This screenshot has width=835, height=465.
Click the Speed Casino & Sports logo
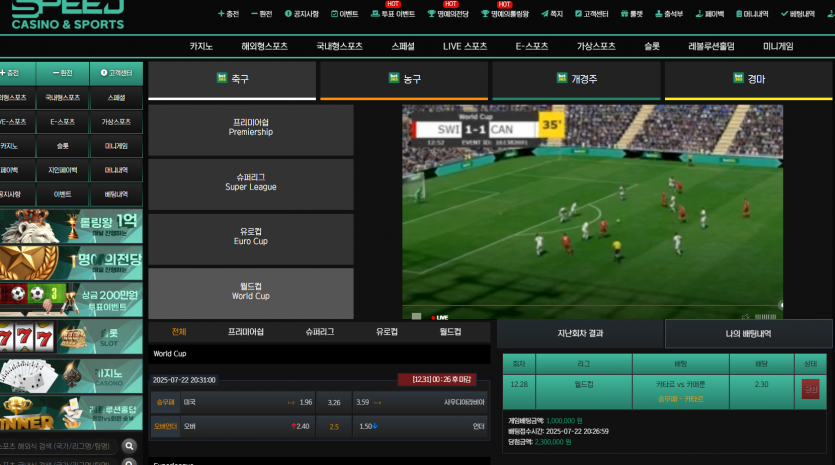[x=68, y=15]
